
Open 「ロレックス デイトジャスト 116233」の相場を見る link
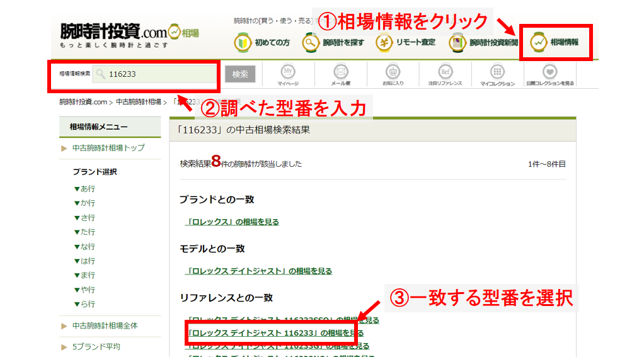coord(274,333)
